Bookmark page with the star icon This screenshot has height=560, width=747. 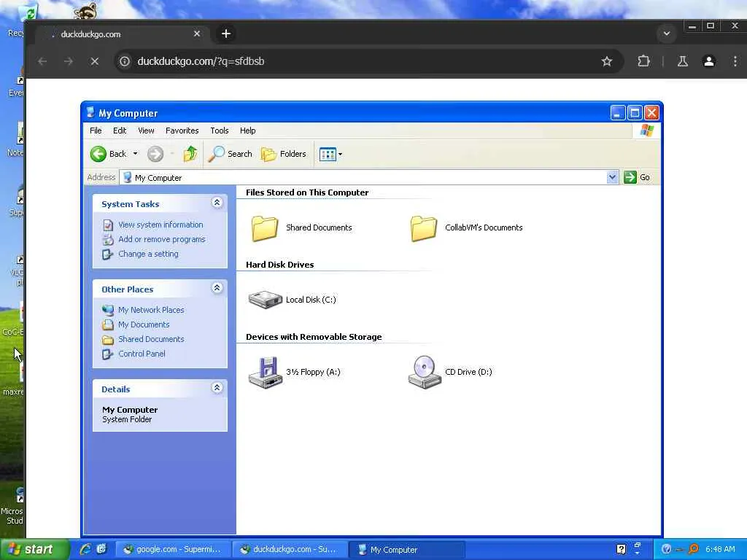(x=606, y=61)
